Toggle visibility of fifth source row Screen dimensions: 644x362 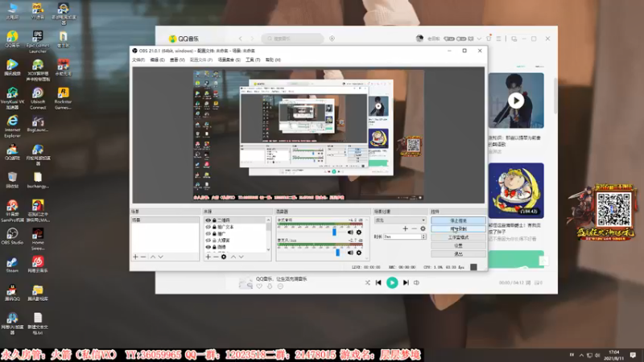coord(208,247)
